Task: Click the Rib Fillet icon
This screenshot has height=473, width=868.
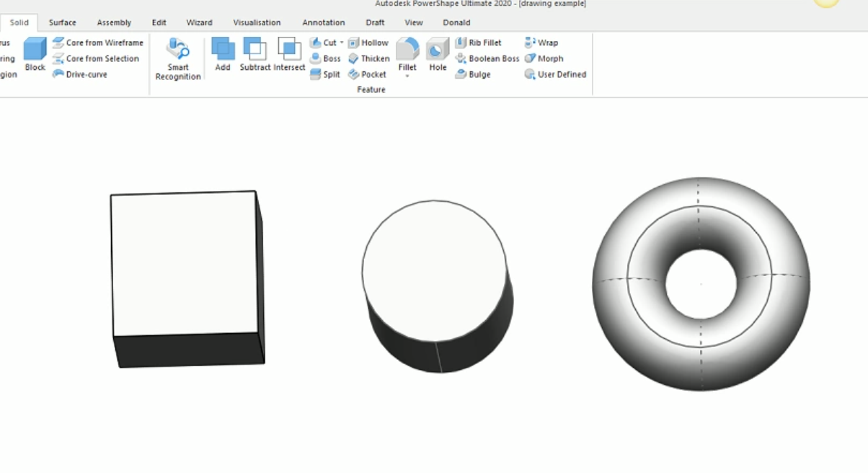Action: pos(482,43)
